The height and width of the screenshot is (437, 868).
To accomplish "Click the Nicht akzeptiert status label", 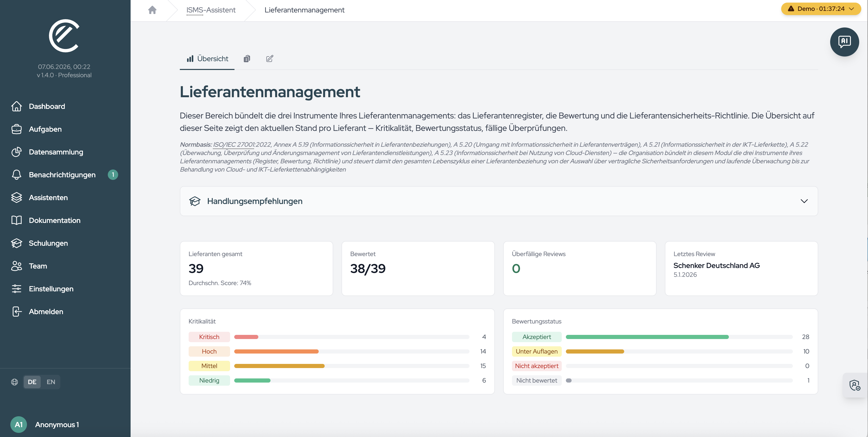I will [x=537, y=366].
